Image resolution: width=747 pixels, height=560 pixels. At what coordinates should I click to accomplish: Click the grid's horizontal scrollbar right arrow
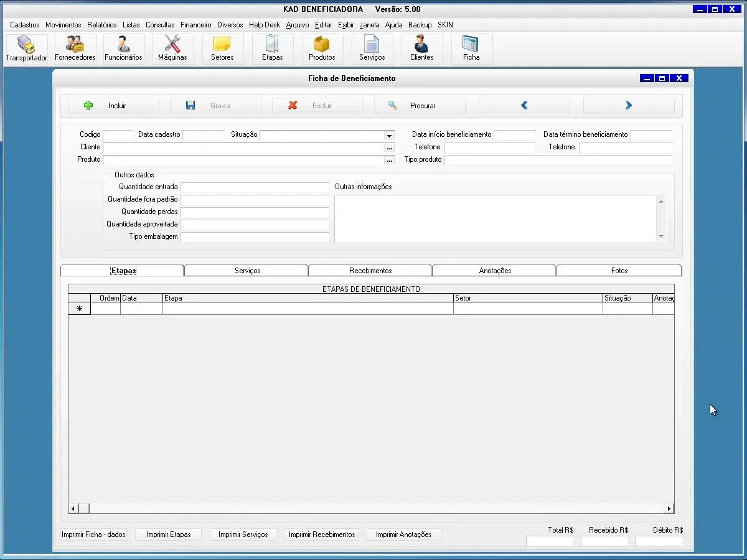(669, 508)
